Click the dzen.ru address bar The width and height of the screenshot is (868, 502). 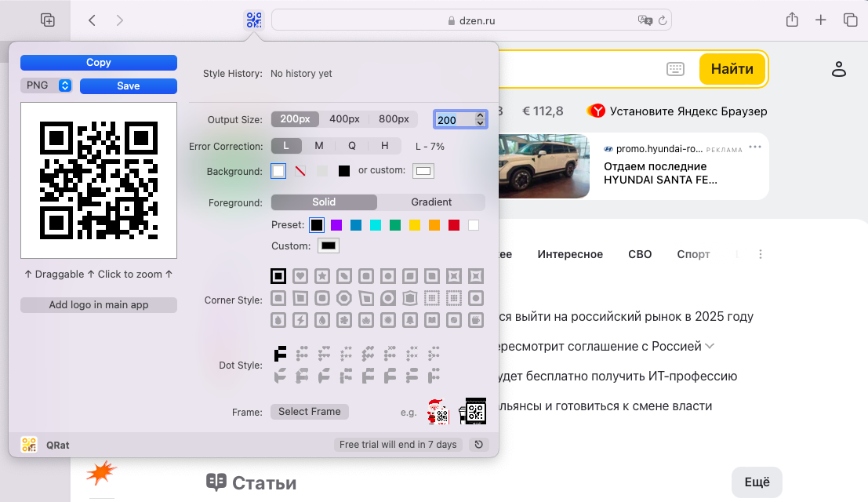tap(471, 20)
